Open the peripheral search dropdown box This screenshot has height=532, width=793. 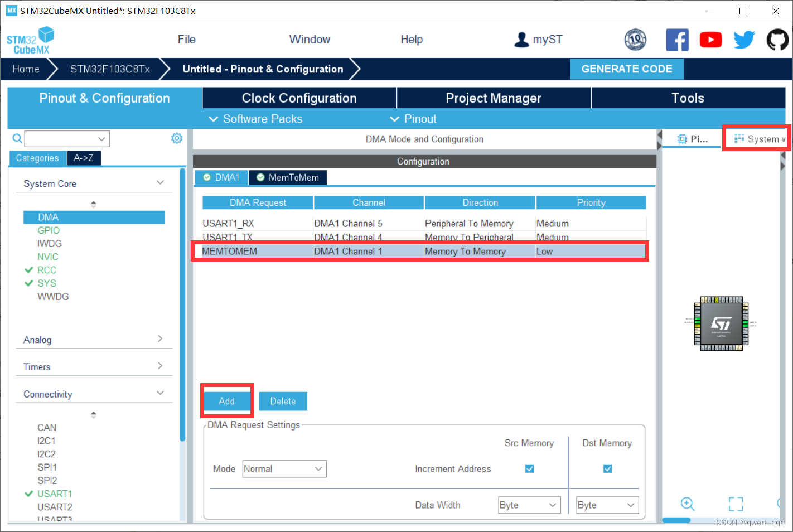point(67,139)
